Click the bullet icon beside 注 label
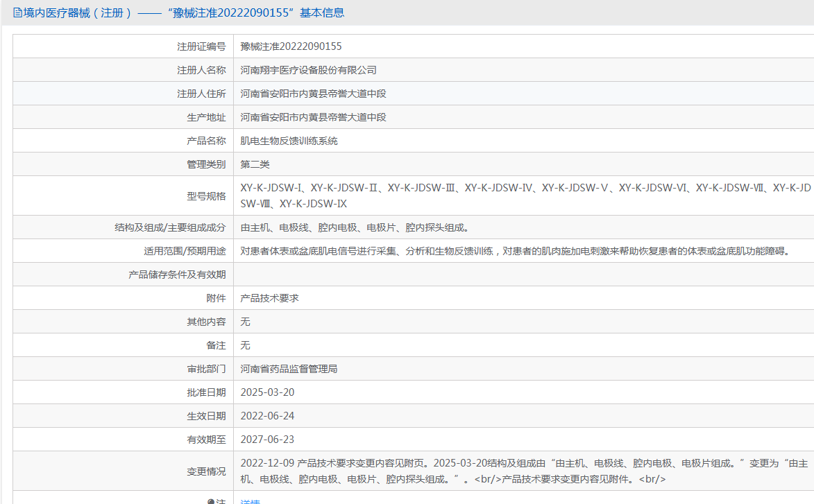Image resolution: width=814 pixels, height=504 pixels. pyautogui.click(x=211, y=502)
